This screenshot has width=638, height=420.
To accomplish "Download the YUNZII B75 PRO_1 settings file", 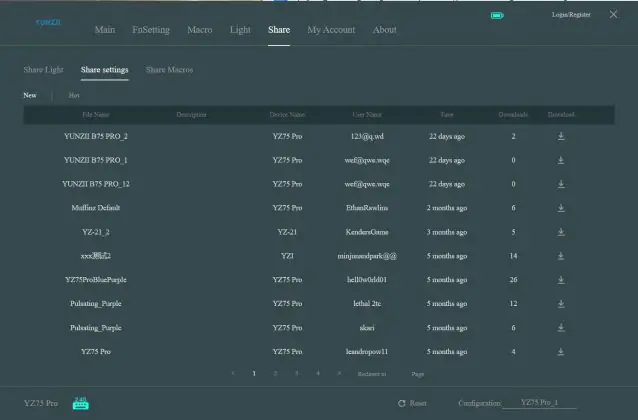I will (x=561, y=160).
